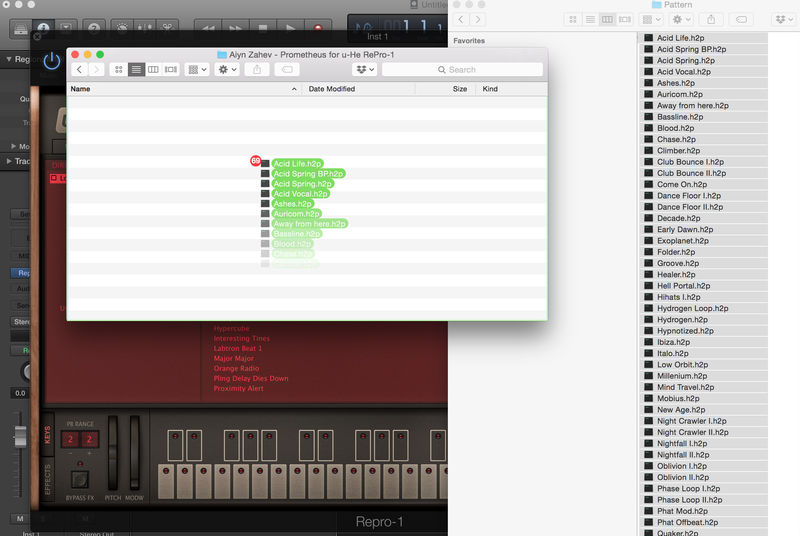Select Acid Life.h2p in Pattern window

[703, 38]
